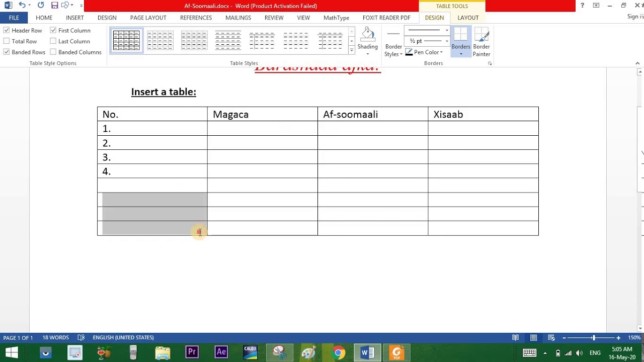
Task: Select the second table style thumbnail
Action: (160, 40)
